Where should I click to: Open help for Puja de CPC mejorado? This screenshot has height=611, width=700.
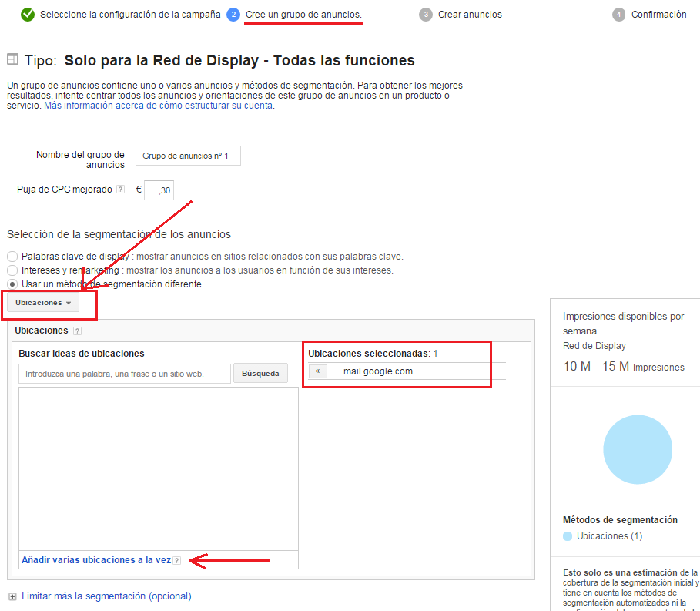(x=120, y=190)
